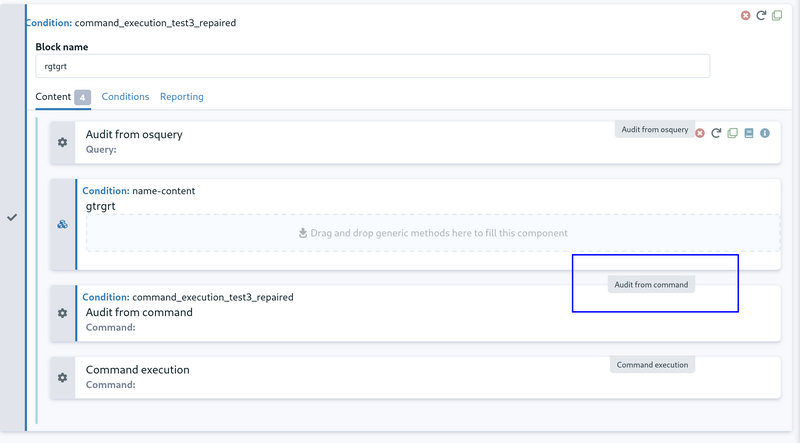Click the blue cubes icon of the gtrgrt block
800x443 pixels.
[62, 224]
